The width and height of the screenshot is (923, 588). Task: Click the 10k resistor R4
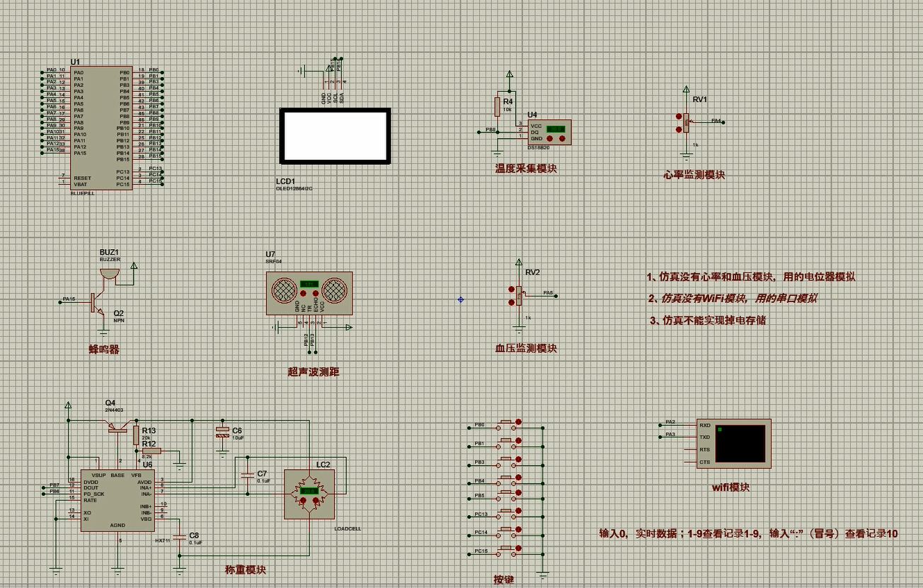495,106
